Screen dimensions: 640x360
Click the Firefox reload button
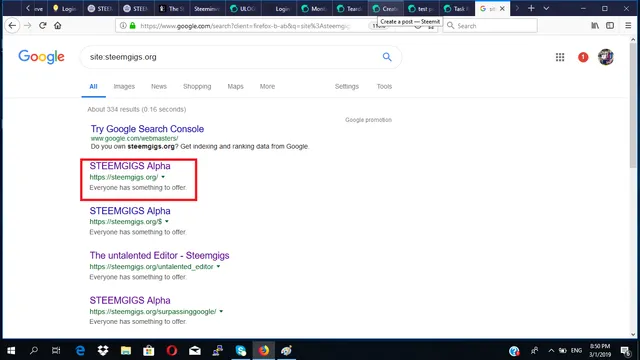(x=42, y=25)
